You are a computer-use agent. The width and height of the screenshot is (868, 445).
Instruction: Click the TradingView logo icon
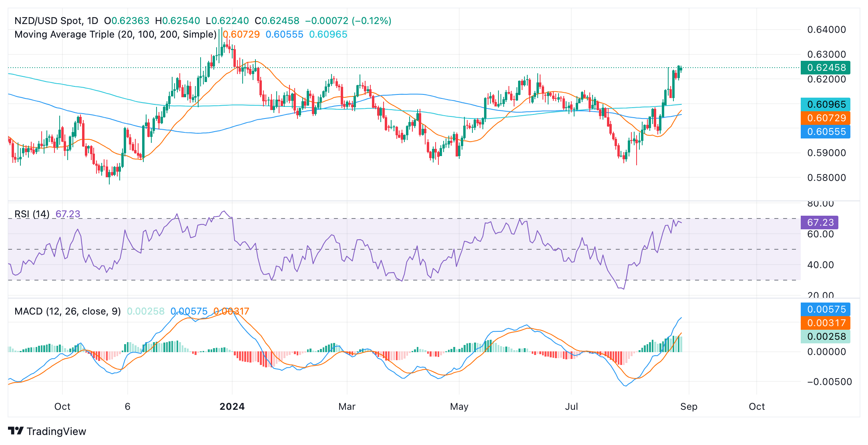click(x=16, y=431)
